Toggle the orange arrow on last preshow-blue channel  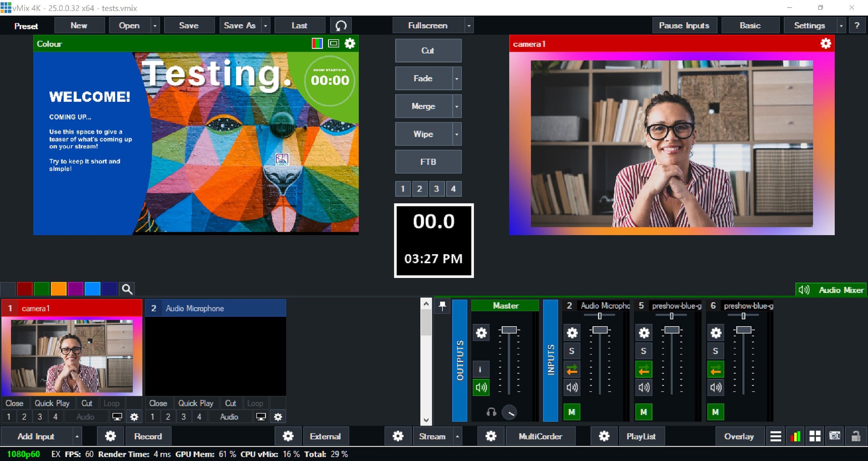coord(715,370)
